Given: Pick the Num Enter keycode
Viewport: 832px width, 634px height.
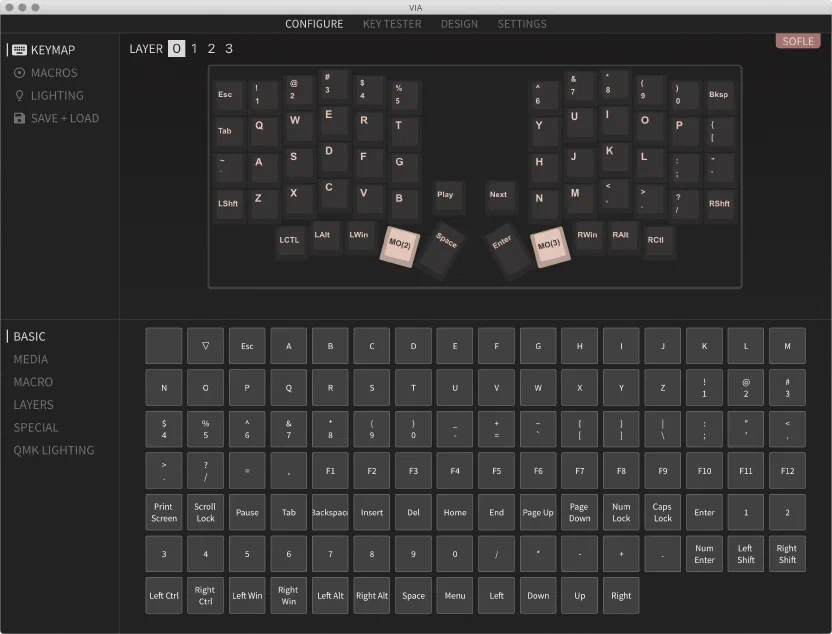Looking at the screenshot, I should pyautogui.click(x=704, y=554).
